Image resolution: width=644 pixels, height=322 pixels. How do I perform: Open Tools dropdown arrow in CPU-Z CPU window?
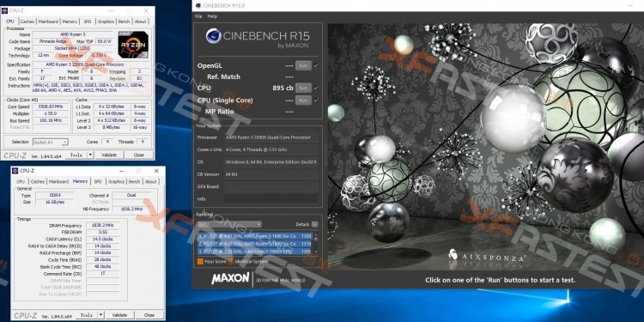coord(91,155)
